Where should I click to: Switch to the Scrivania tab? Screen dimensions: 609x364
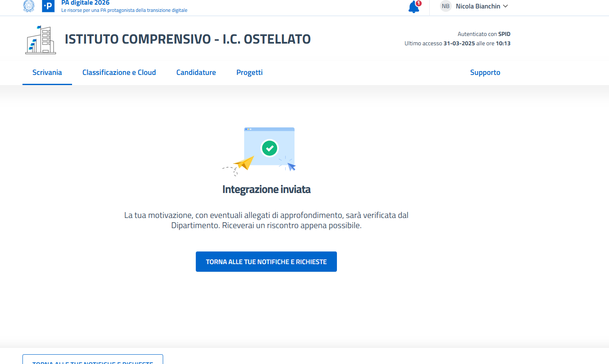pyautogui.click(x=47, y=72)
